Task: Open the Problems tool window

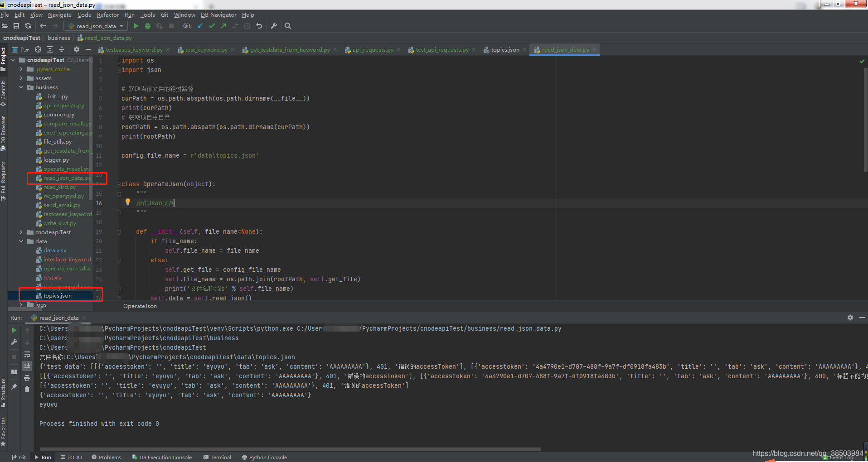Action: point(106,457)
